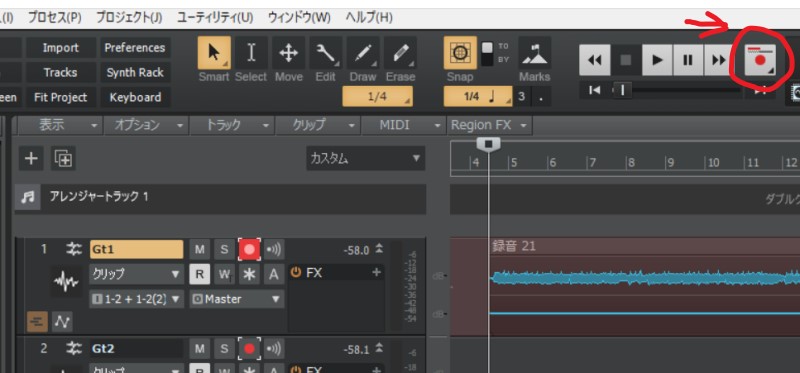800x373 pixels.
Task: Open the ユーティリティ(U) menu
Action: (215, 18)
